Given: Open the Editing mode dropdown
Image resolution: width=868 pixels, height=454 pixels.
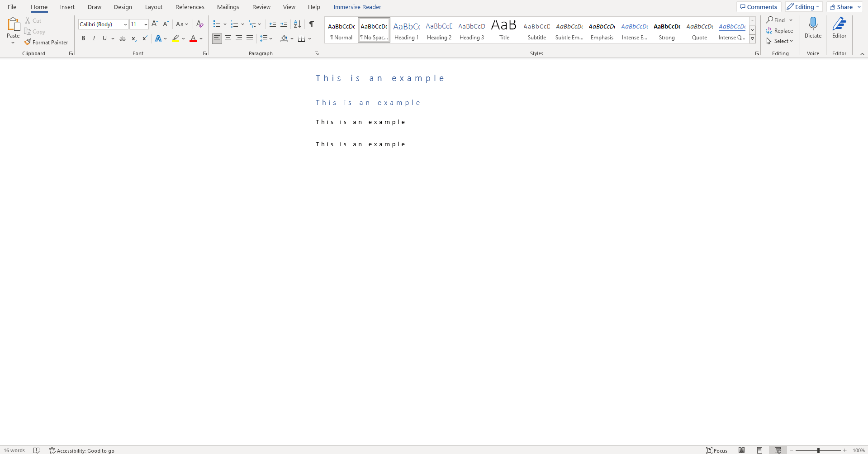Looking at the screenshot, I should (804, 7).
